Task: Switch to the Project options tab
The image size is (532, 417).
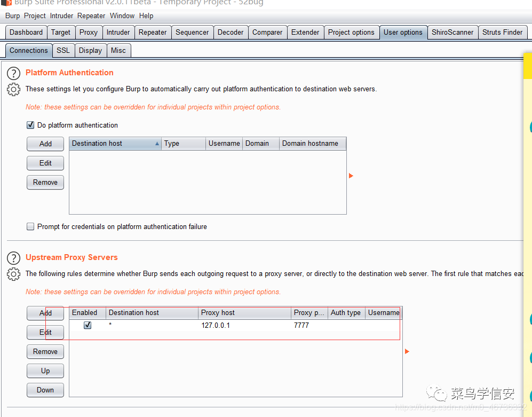Action: 351,32
